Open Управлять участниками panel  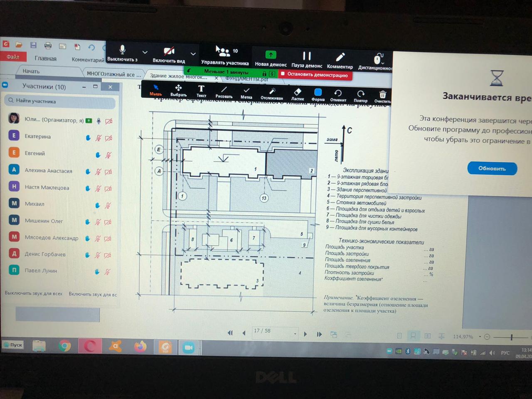(x=225, y=56)
